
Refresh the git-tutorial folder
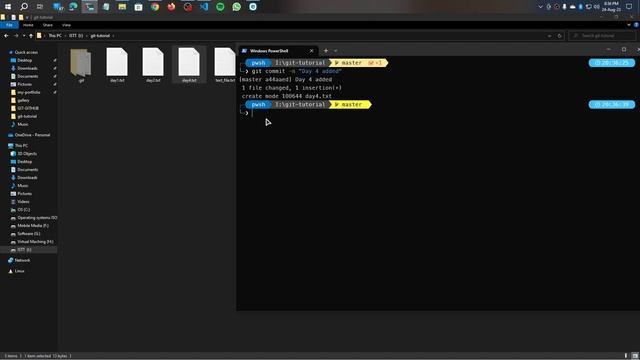560,36
